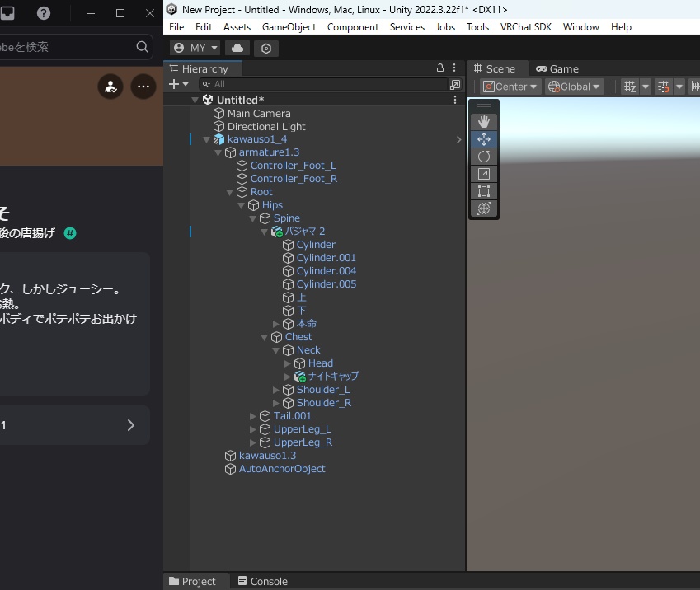700x590 pixels.
Task: Select AutoAnchorObject in Hierarchy
Action: click(x=282, y=469)
